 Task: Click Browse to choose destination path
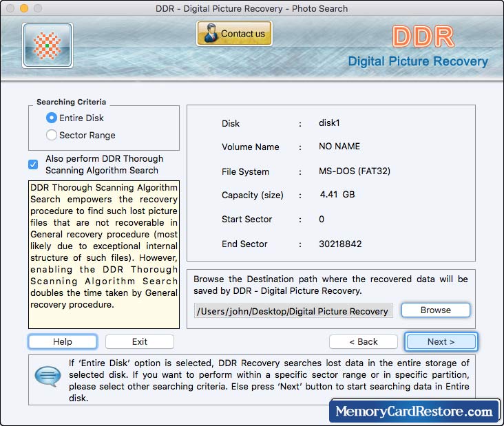[436, 310]
